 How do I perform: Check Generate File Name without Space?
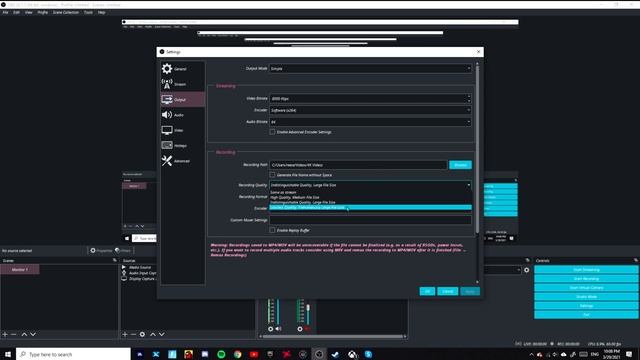(272, 175)
